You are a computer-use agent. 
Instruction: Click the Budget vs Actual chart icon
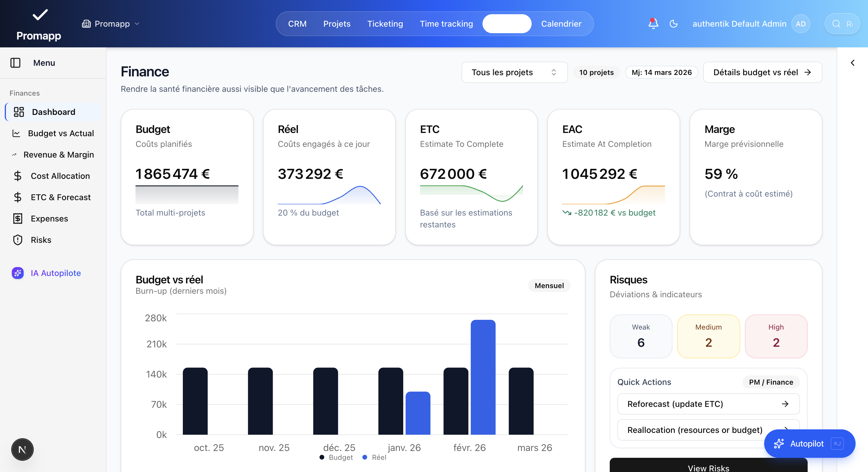click(16, 133)
